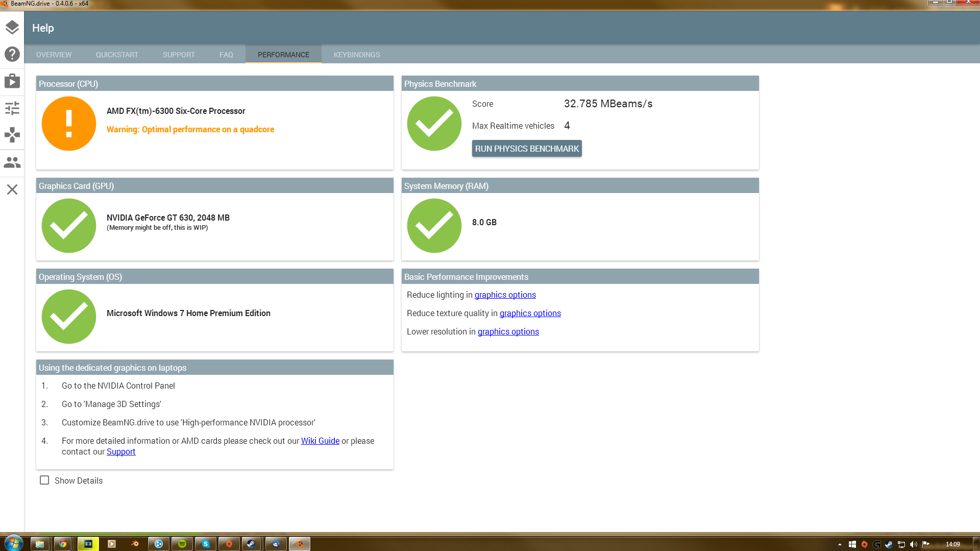
Task: Open the media player taskbar icon
Action: point(112,544)
